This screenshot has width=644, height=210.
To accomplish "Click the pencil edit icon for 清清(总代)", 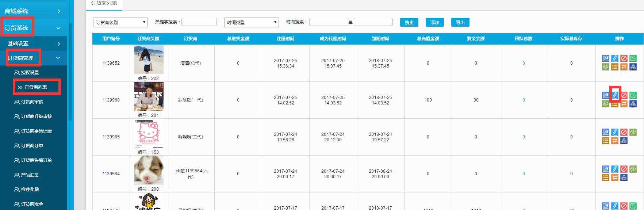I will (x=615, y=58).
